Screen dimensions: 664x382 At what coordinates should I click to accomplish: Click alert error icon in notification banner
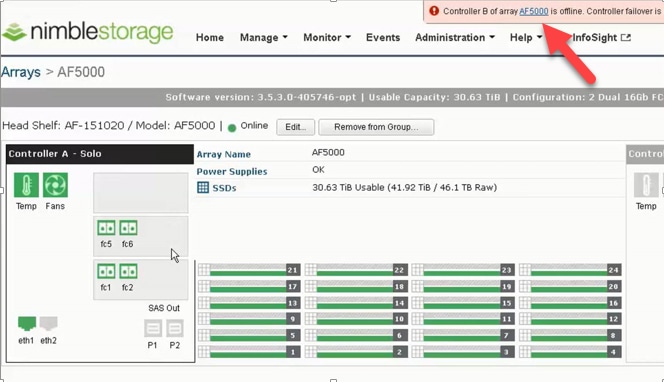pyautogui.click(x=434, y=11)
